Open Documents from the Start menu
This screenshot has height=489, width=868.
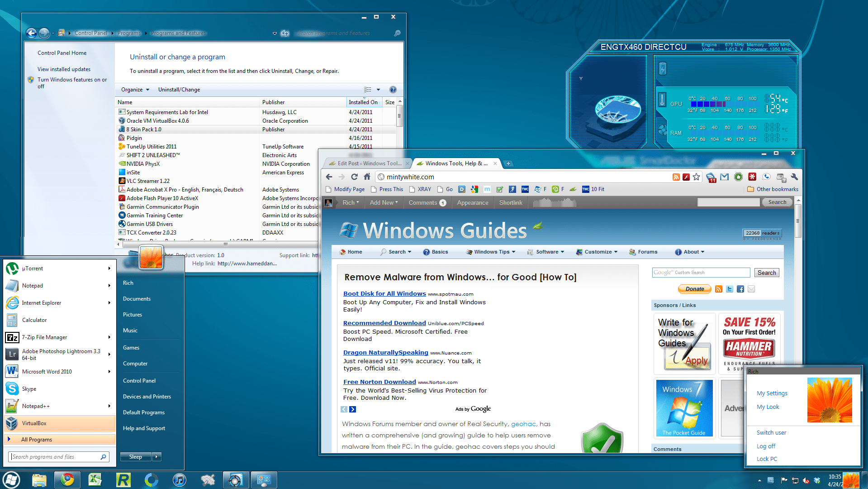point(137,299)
